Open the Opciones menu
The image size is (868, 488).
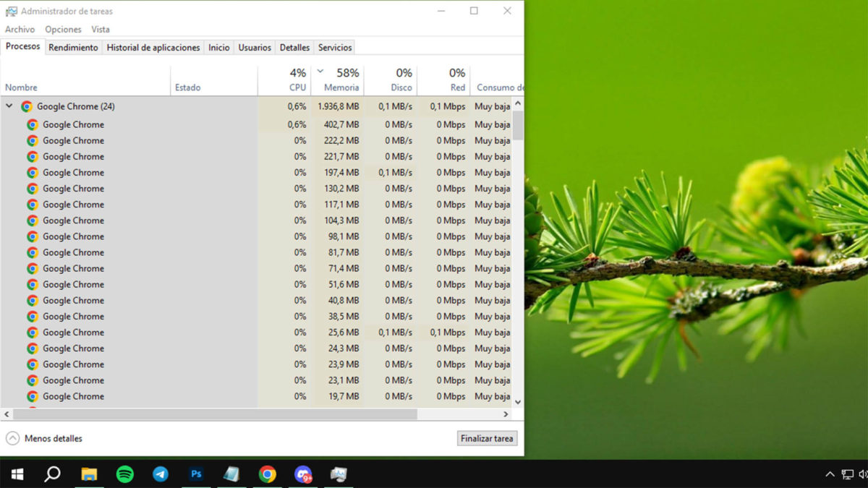(63, 30)
